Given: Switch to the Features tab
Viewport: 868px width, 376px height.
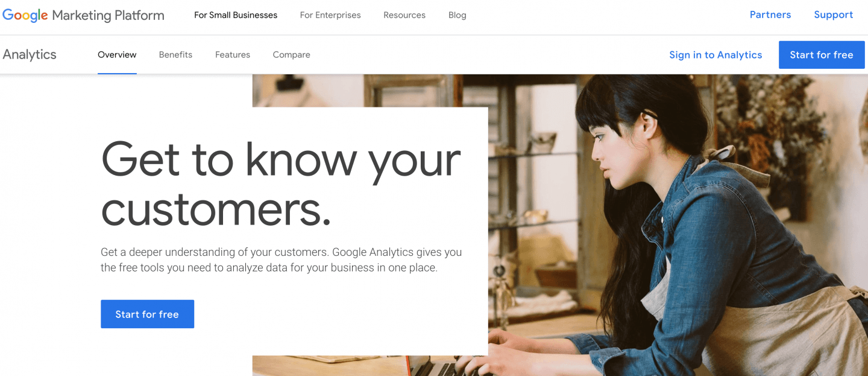Looking at the screenshot, I should pos(233,54).
